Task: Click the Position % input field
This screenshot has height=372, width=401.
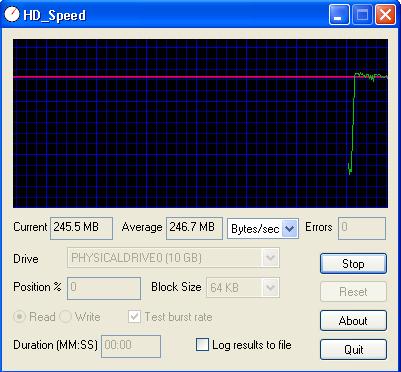Action: (x=104, y=288)
